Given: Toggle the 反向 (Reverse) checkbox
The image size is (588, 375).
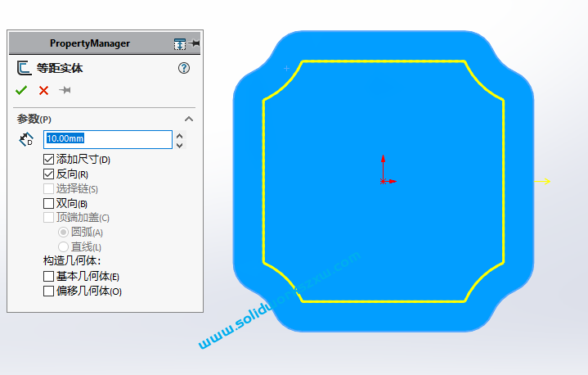Looking at the screenshot, I should (48, 174).
